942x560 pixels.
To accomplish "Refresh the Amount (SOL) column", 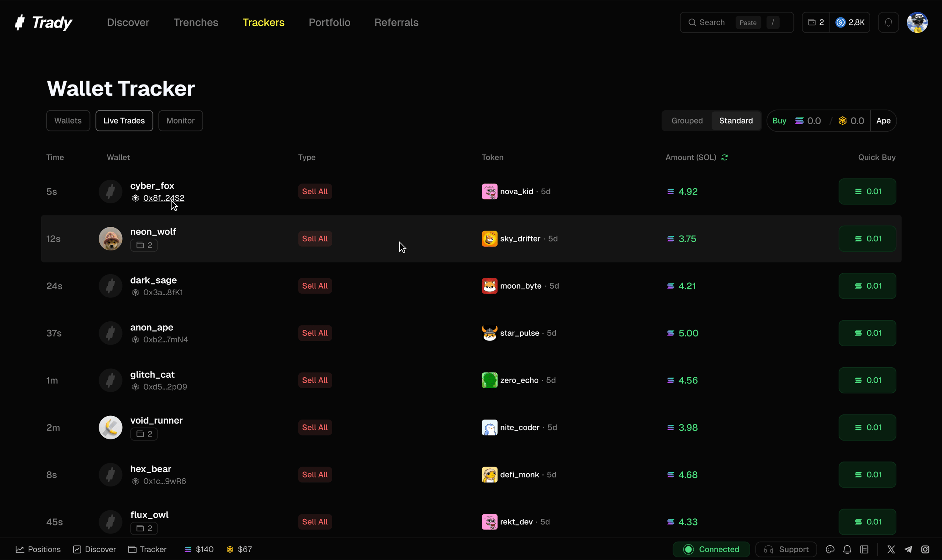I will [724, 157].
